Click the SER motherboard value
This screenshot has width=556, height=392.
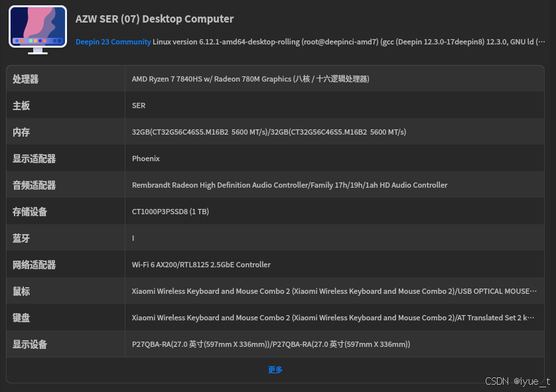139,105
